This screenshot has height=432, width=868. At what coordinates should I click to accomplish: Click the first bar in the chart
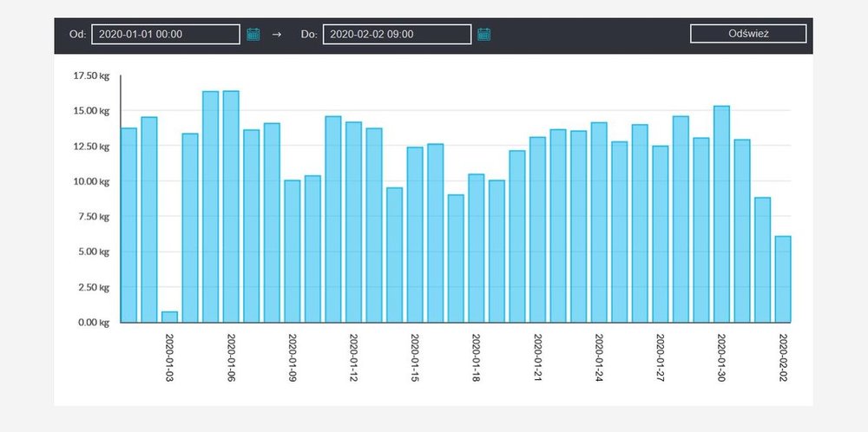click(128, 226)
